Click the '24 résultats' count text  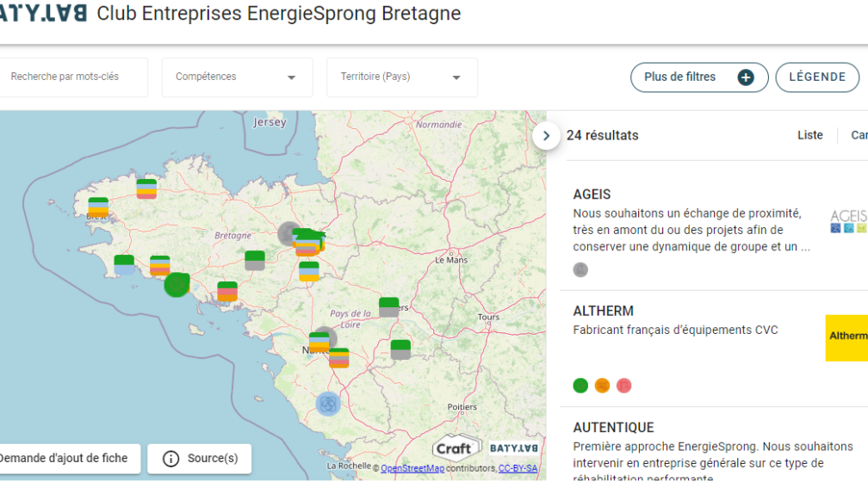click(602, 136)
